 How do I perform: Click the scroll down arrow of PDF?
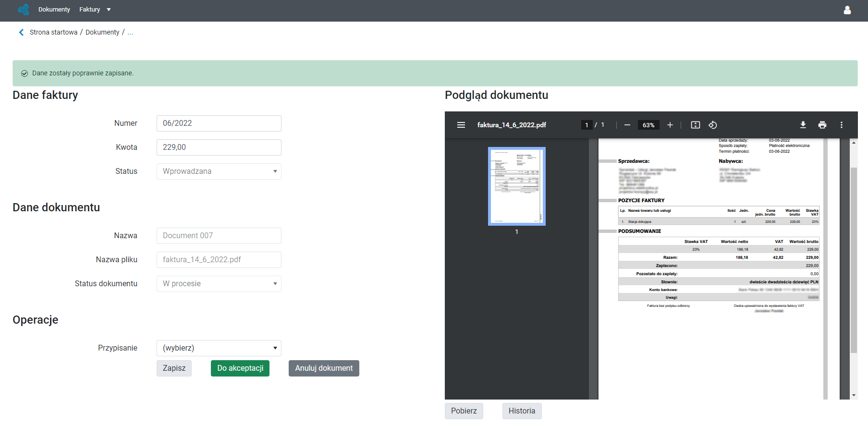tap(854, 395)
